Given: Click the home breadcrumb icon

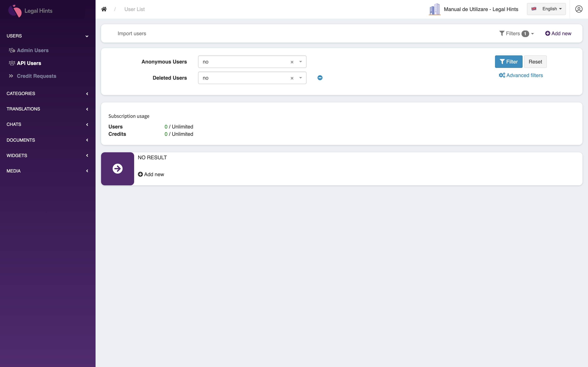Looking at the screenshot, I should click(104, 9).
